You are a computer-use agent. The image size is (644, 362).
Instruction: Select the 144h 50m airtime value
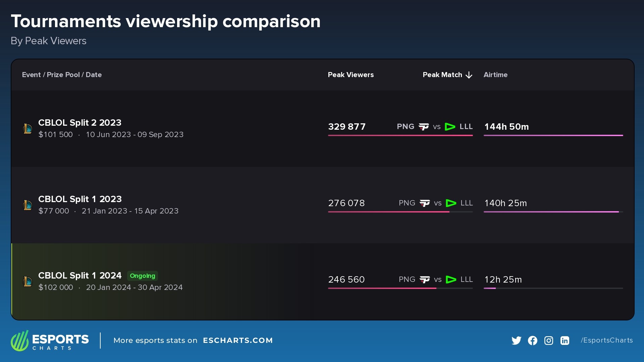tap(506, 127)
